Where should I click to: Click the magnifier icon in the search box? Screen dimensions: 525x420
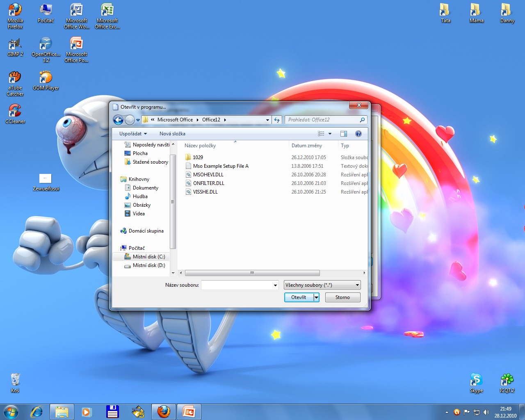click(362, 120)
